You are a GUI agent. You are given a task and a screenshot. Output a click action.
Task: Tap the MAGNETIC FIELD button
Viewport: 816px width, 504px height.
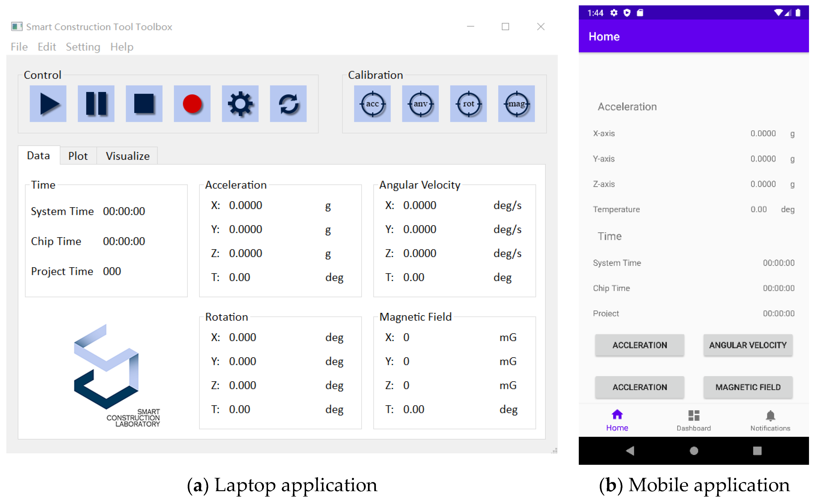click(x=747, y=387)
